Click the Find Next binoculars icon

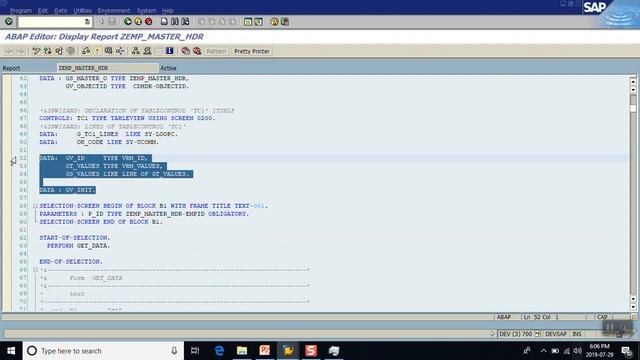185,22
